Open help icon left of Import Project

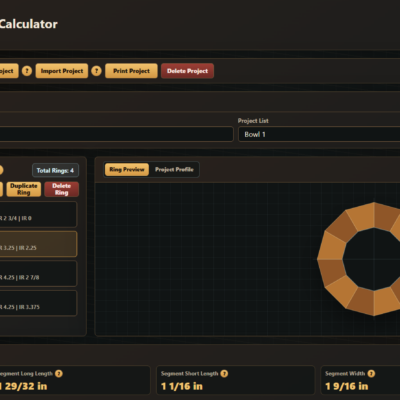pos(27,71)
